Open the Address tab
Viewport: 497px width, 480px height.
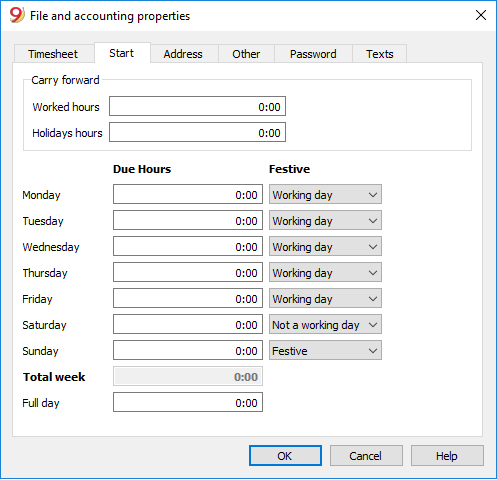(x=183, y=54)
